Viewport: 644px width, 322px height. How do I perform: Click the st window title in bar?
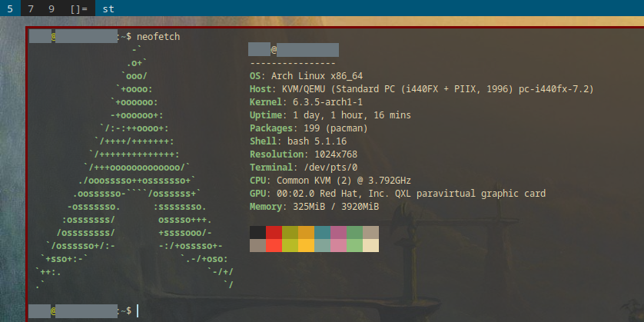[x=108, y=8]
